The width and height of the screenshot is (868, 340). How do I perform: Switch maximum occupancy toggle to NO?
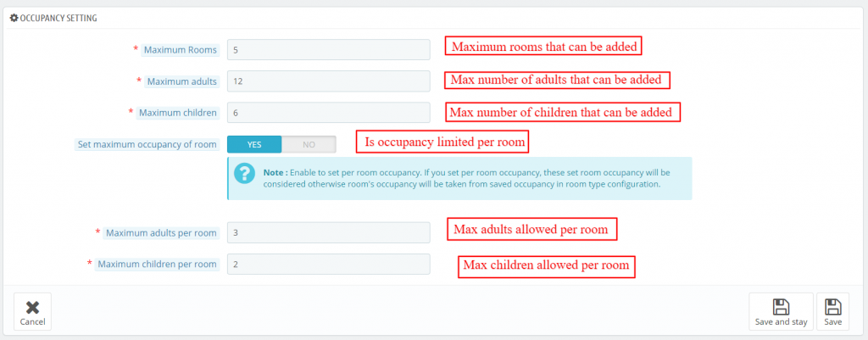[x=309, y=144]
